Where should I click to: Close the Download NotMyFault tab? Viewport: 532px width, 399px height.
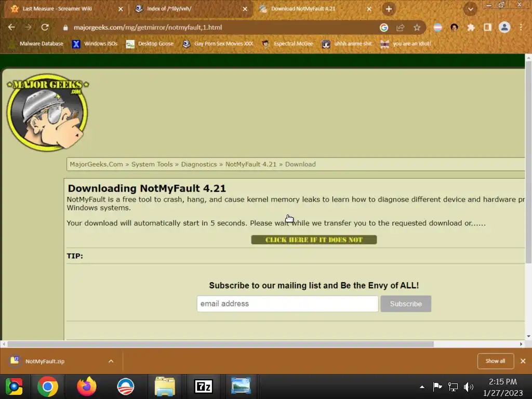pos(369,9)
